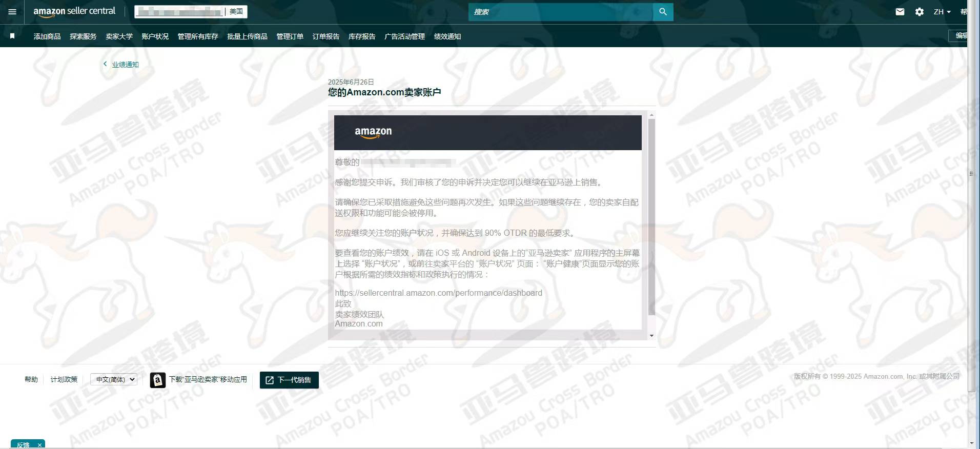980x449 pixels.
Task: Open 库存报告 menu item
Action: point(362,36)
